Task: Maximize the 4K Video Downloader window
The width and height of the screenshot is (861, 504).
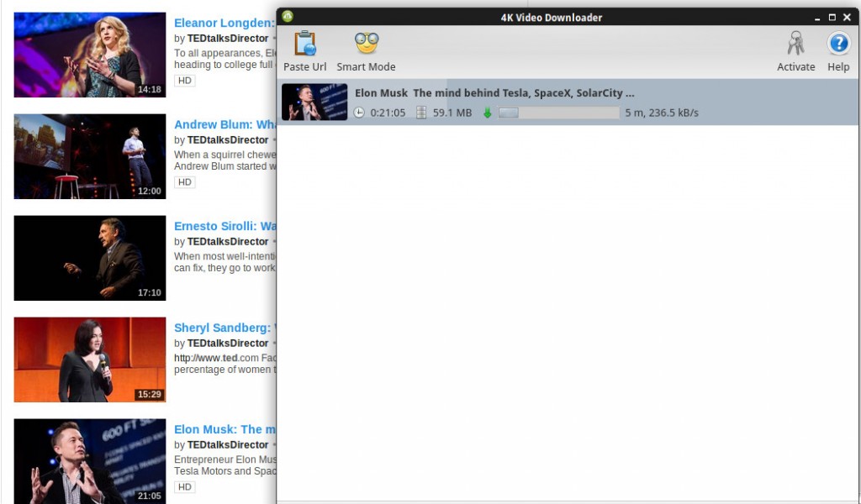Action: pos(832,18)
